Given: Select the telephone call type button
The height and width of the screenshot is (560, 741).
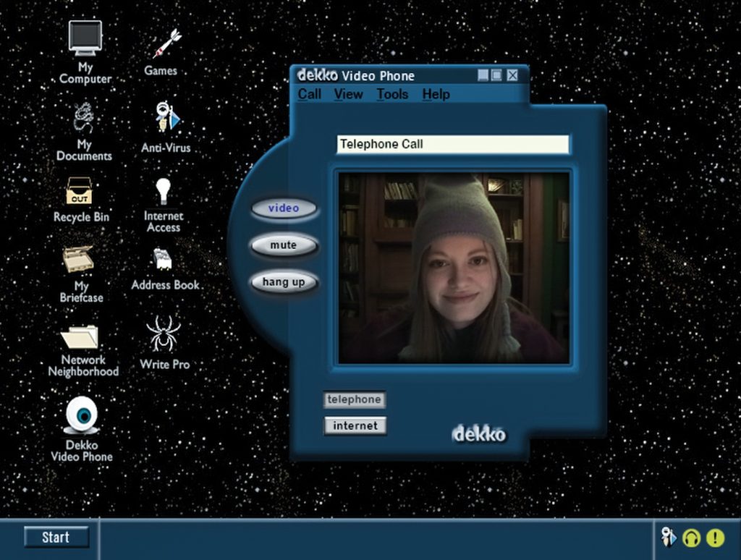Looking at the screenshot, I should click(x=355, y=400).
